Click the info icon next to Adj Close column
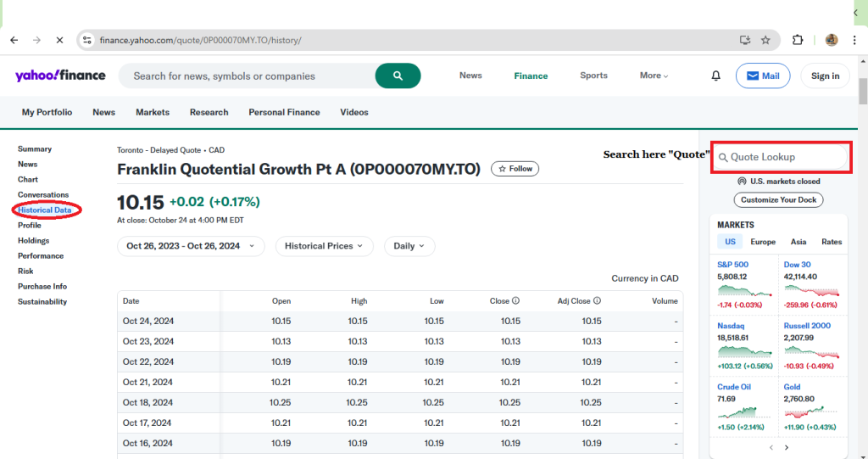The image size is (868, 459). point(597,301)
